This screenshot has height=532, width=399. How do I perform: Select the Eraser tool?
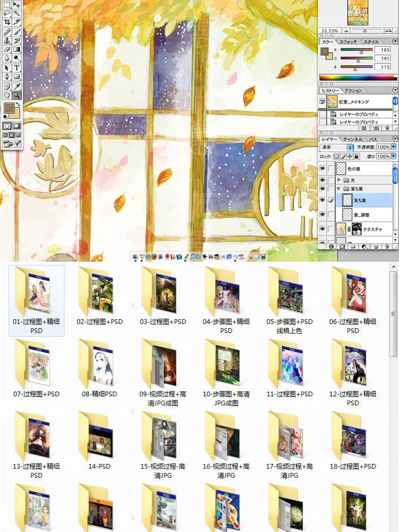coord(7,49)
